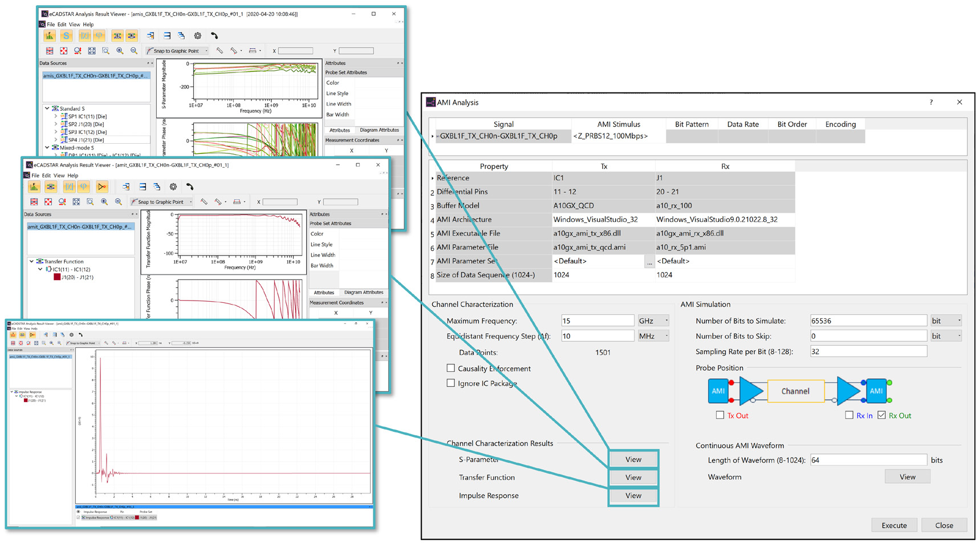This screenshot has width=980, height=543.
Task: Click the help question mark in AMI Analysis
Action: click(931, 102)
